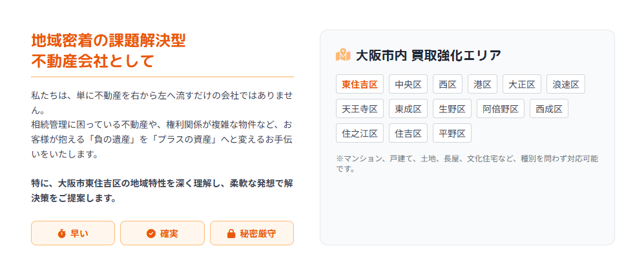
Task: Click the 生野区 area tag
Action: pos(452,108)
